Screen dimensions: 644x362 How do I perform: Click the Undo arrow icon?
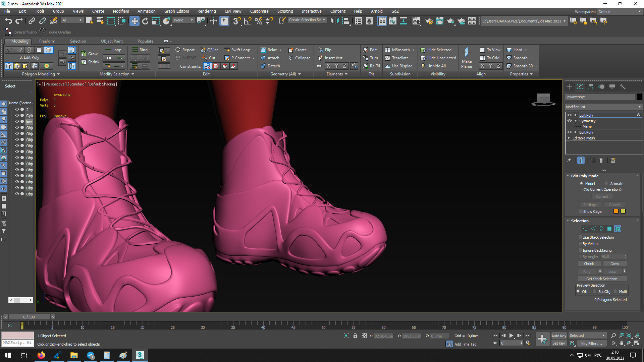tap(8, 21)
